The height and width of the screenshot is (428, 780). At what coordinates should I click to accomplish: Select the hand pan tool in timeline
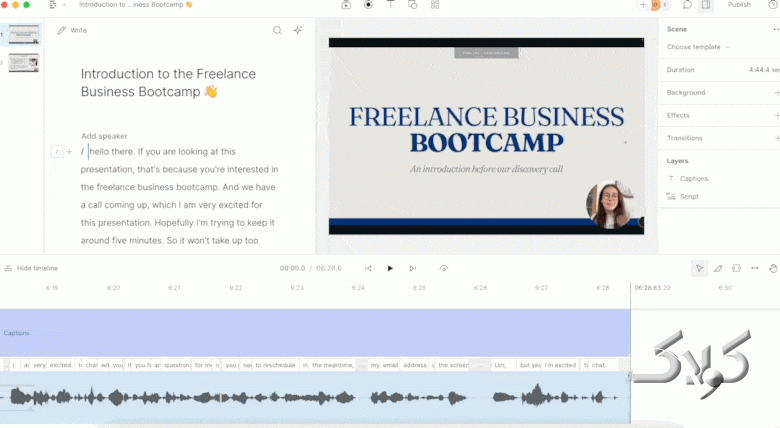click(772, 268)
